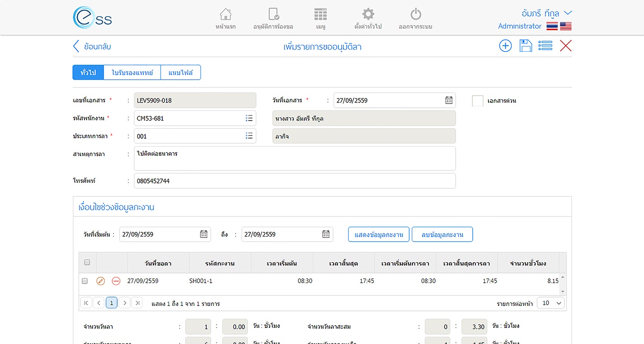
Task: Click จำนวนวันลา days value 1
Action: tap(198, 327)
